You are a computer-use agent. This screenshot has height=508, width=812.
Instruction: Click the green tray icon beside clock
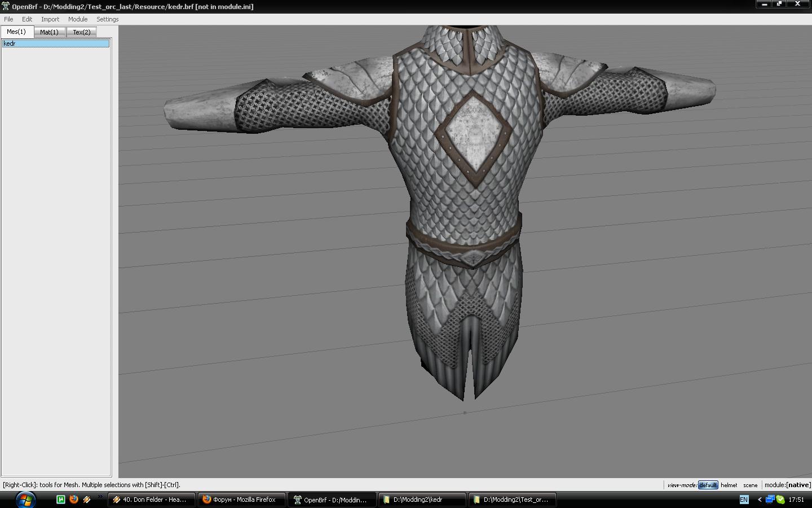[x=780, y=500]
